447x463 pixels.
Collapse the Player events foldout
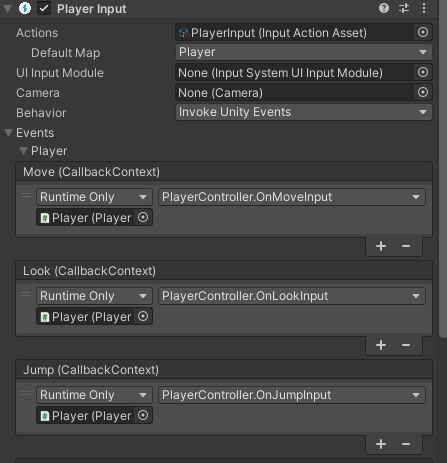23,151
